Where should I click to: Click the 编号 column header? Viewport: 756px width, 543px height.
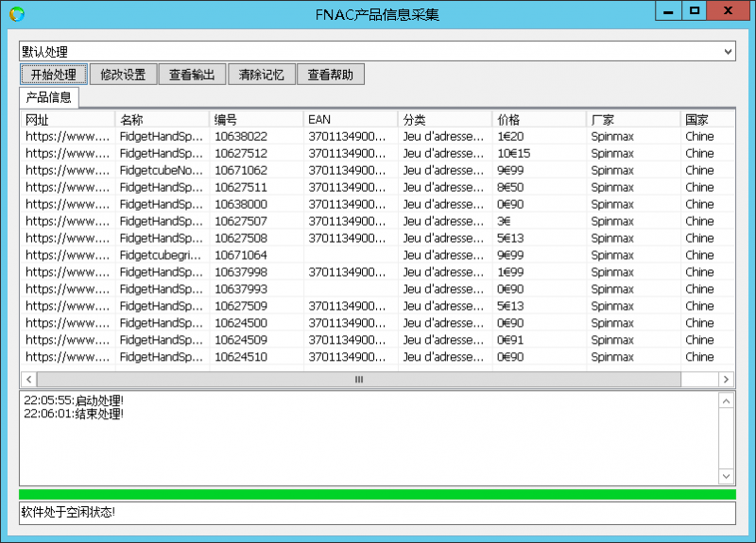(256, 120)
